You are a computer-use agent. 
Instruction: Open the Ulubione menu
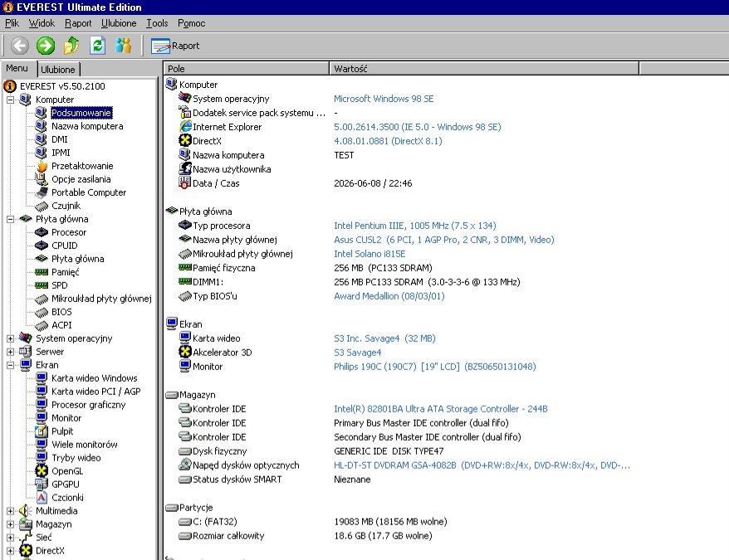pos(119,22)
